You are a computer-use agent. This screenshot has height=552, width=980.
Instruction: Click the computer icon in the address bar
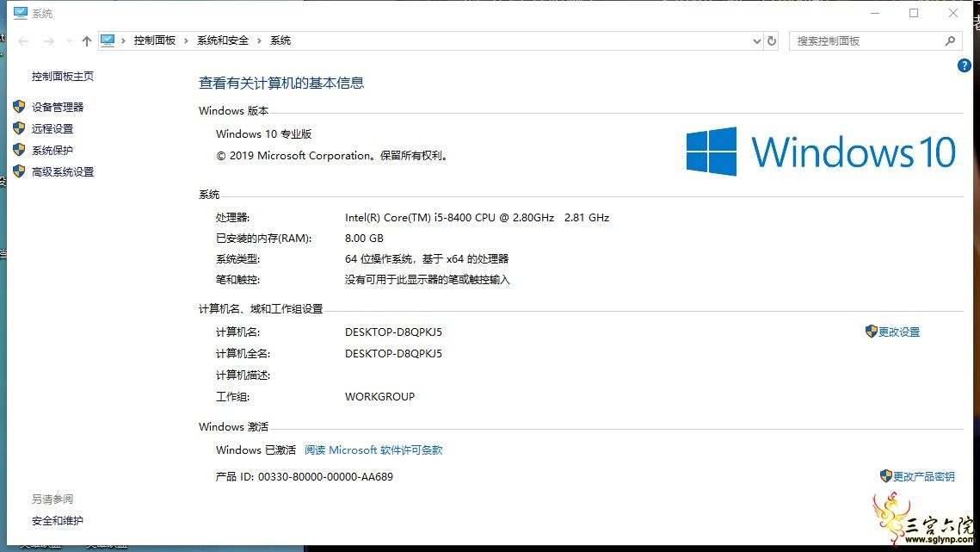[108, 40]
